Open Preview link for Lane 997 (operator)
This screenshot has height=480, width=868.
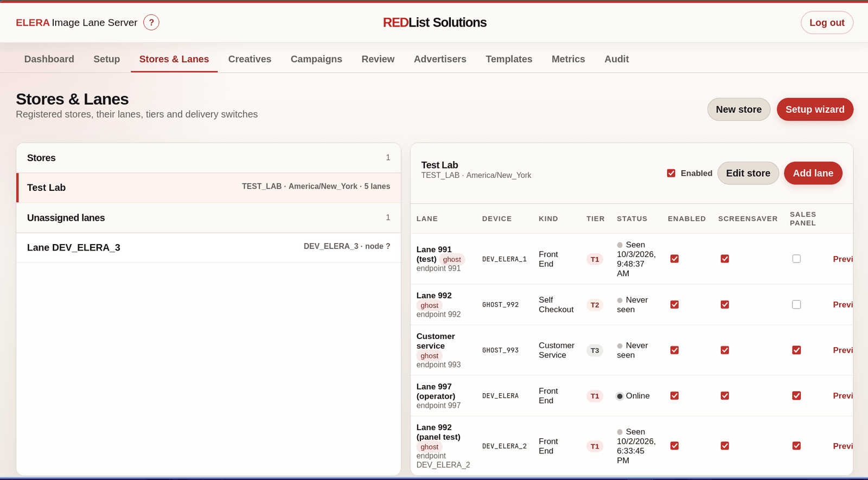[x=843, y=395]
